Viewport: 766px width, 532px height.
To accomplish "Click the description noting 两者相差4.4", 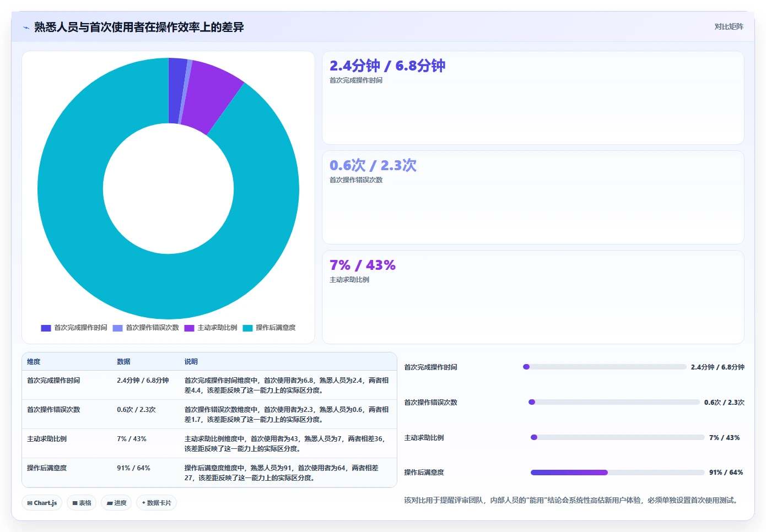I will pos(287,386).
